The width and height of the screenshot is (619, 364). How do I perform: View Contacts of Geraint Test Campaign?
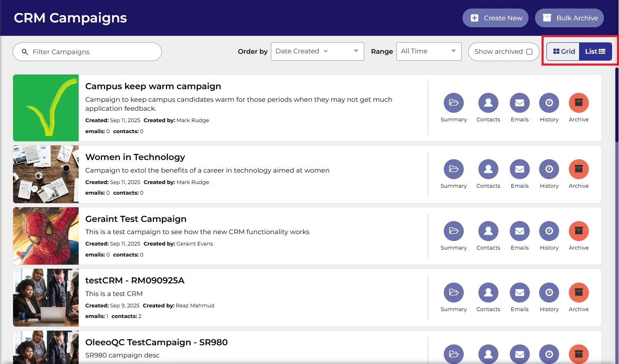click(488, 231)
